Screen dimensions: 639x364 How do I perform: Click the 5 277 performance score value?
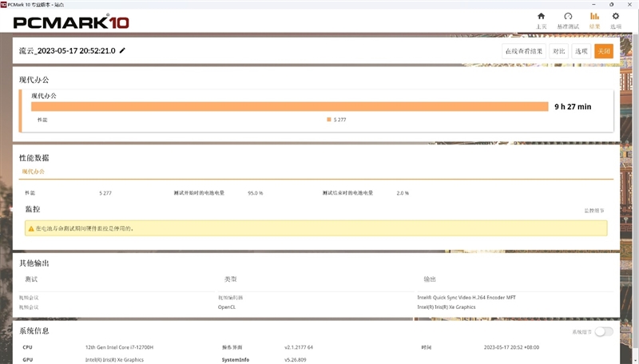pyautogui.click(x=105, y=193)
